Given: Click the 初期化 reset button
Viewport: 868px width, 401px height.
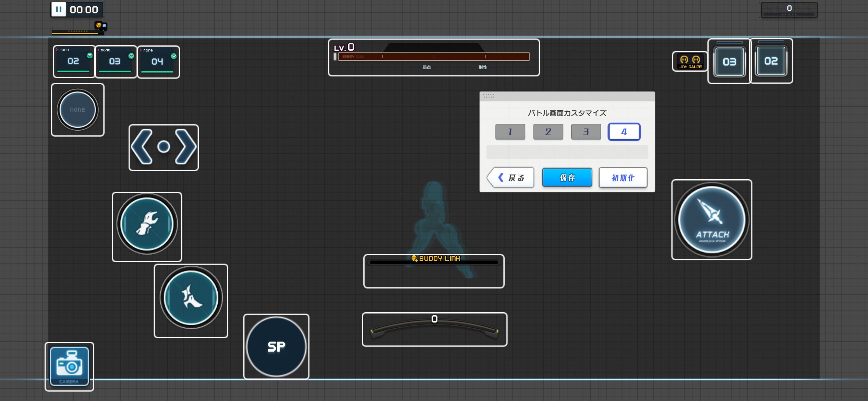Looking at the screenshot, I should pyautogui.click(x=623, y=178).
